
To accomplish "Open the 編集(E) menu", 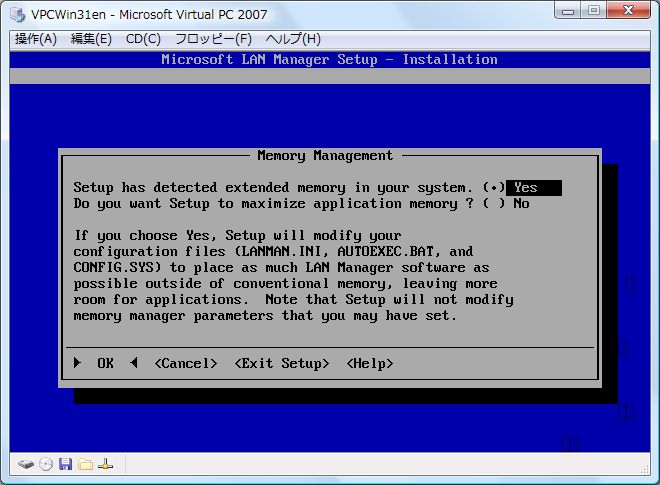I will pyautogui.click(x=91, y=39).
